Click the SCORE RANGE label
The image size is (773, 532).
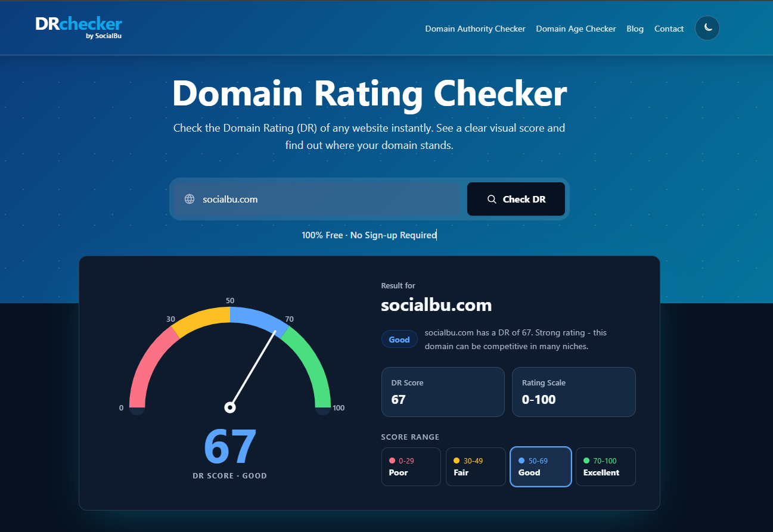[x=410, y=437]
